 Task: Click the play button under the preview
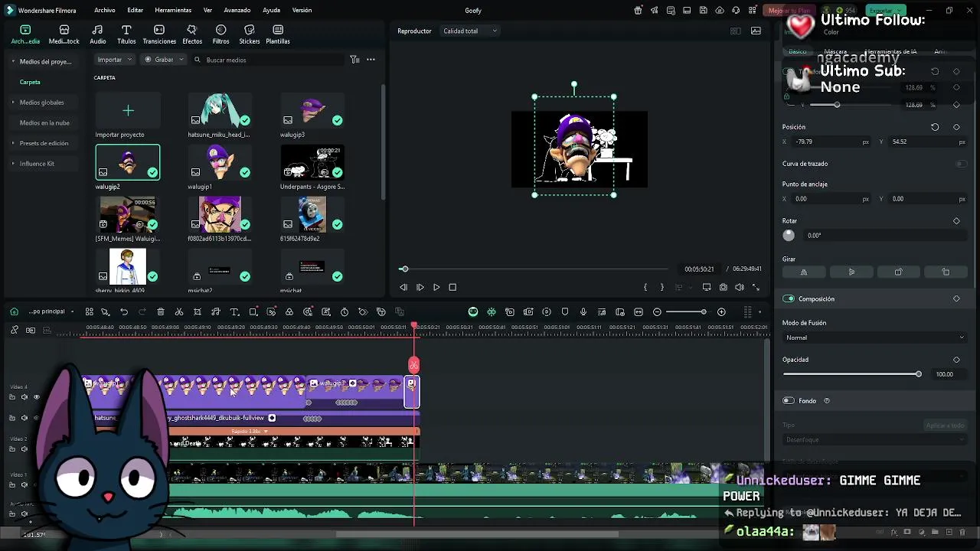tap(436, 287)
